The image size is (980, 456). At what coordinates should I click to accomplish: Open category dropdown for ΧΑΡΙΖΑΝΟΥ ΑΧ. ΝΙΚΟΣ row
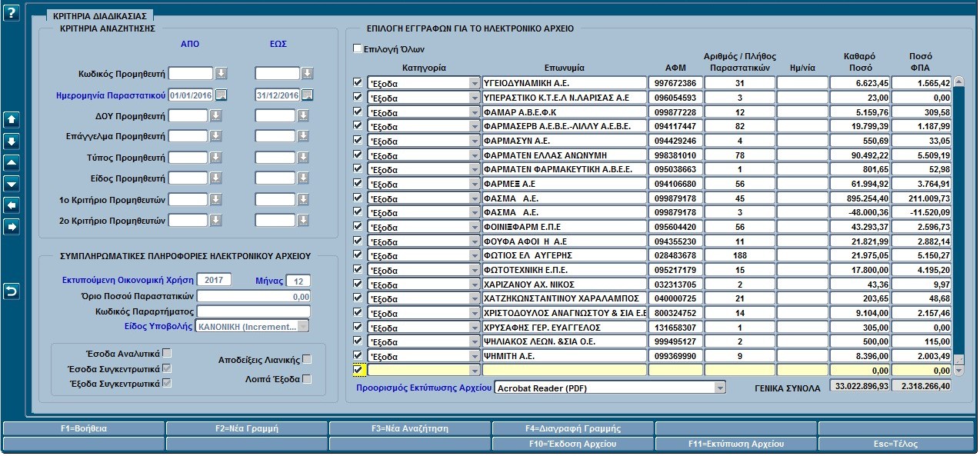[475, 285]
